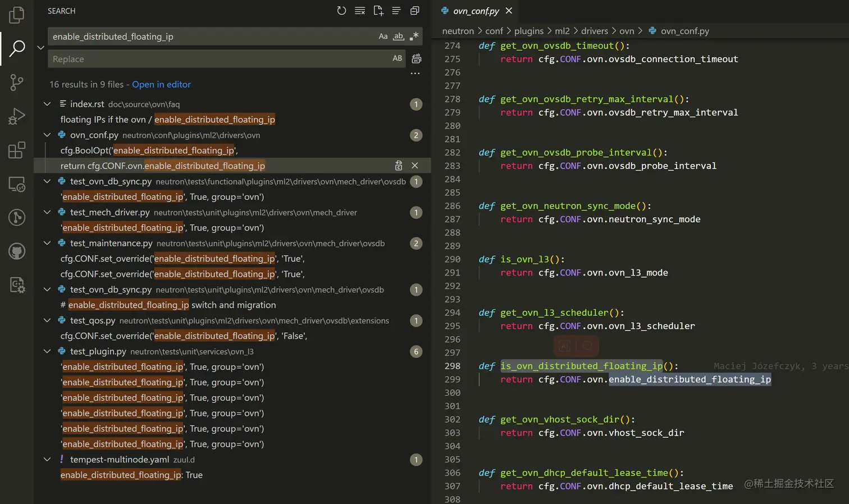Click is_ovn_distributed_floating_ip function name on line 298
This screenshot has width=849, height=504.
(582, 366)
